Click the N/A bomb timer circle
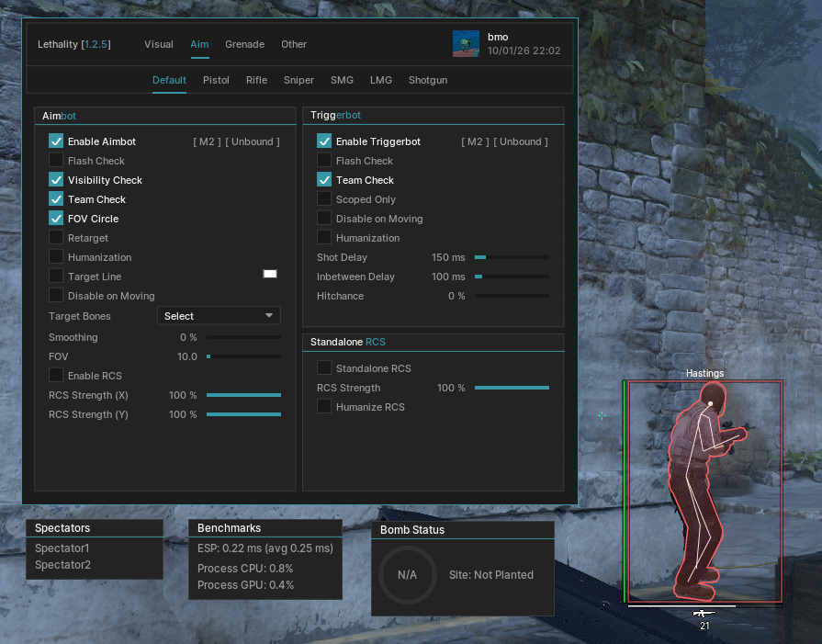Screen dimensions: 822x644 [x=408, y=575]
